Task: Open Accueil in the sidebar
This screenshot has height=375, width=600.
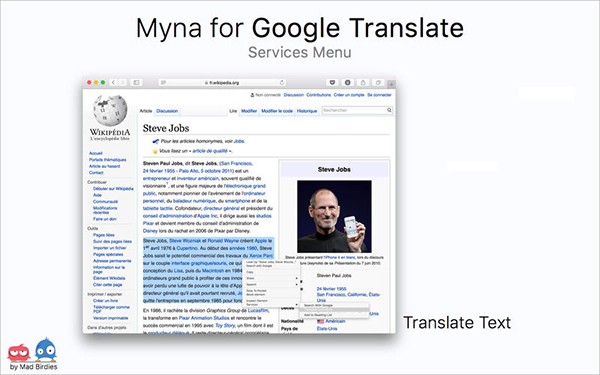Action: point(96,153)
